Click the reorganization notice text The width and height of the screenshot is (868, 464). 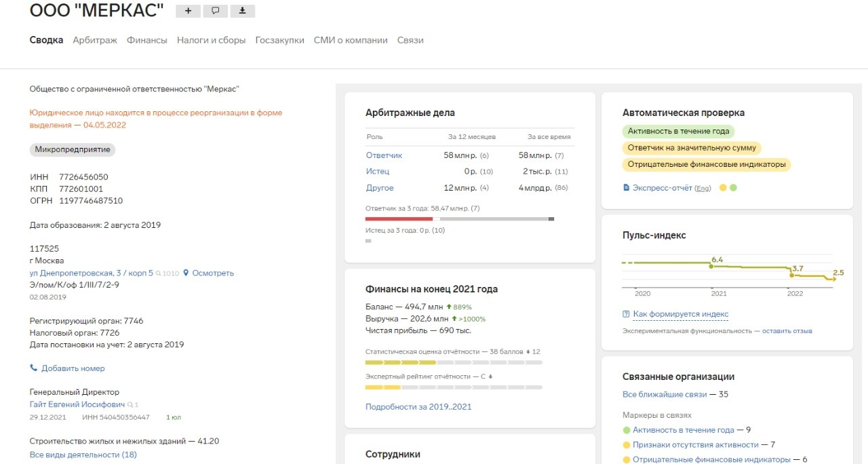point(156,119)
